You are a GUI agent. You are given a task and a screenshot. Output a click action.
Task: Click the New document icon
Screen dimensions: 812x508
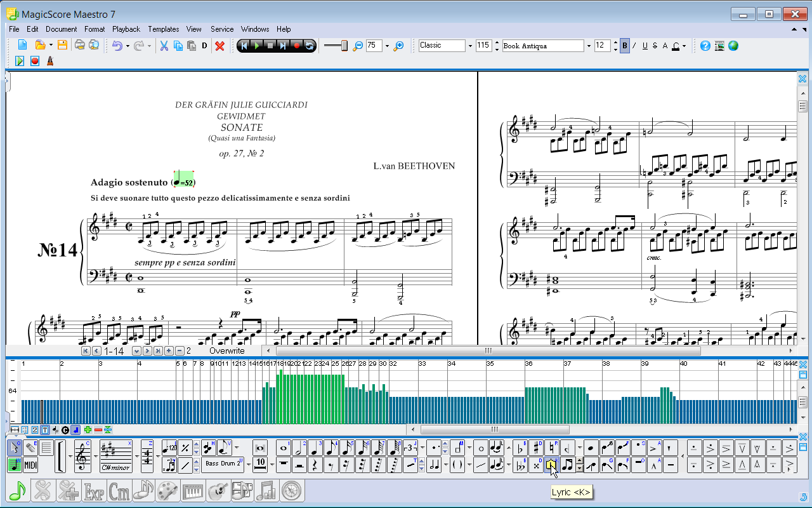[x=22, y=45]
